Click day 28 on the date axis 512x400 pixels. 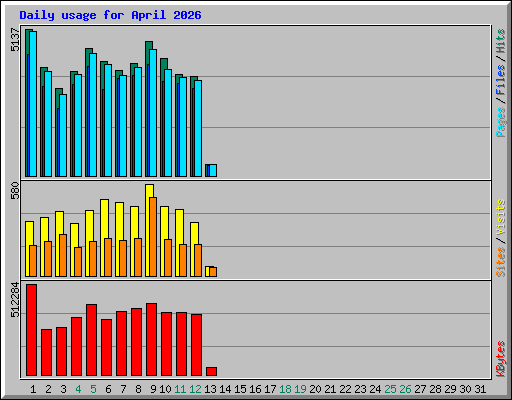pyautogui.click(x=435, y=389)
